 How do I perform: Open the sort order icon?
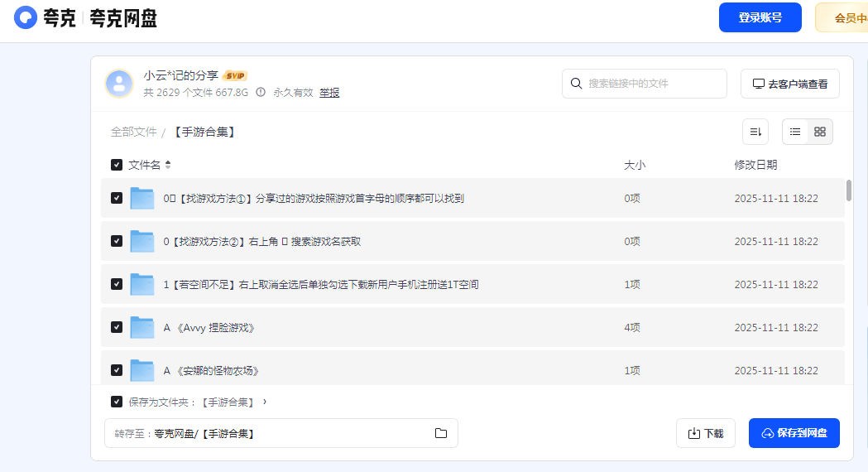pos(755,132)
